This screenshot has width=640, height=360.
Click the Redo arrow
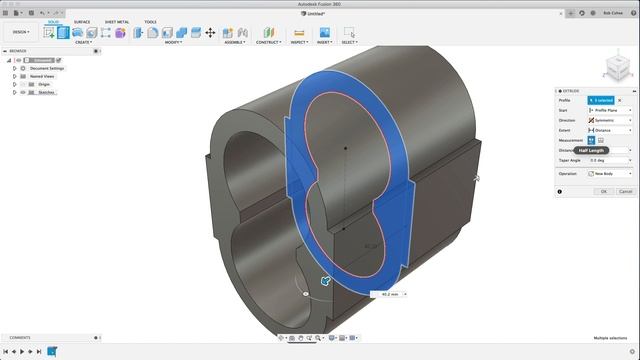point(56,13)
